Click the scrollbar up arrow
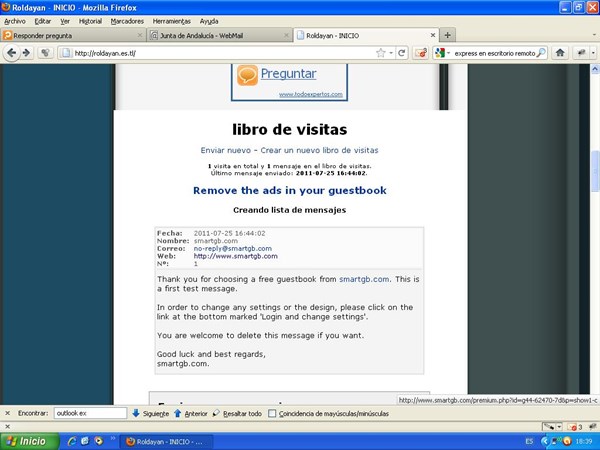This screenshot has height=450, width=600. (x=595, y=69)
